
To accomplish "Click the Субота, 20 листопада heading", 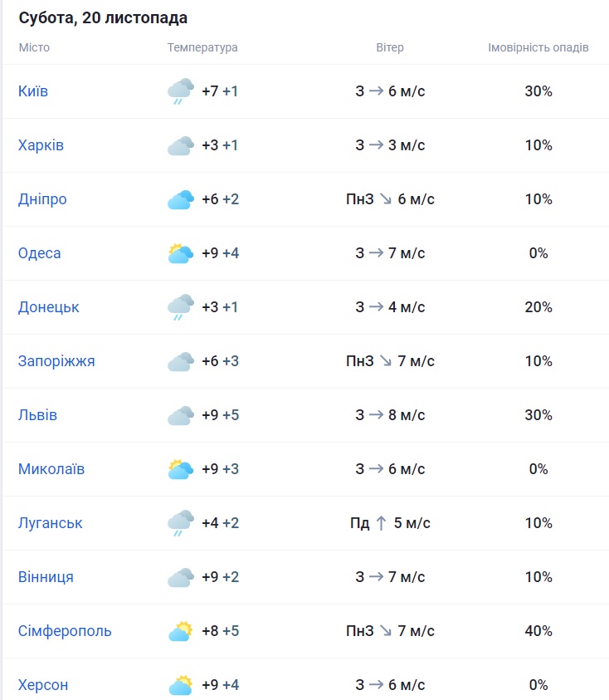I will point(103,18).
